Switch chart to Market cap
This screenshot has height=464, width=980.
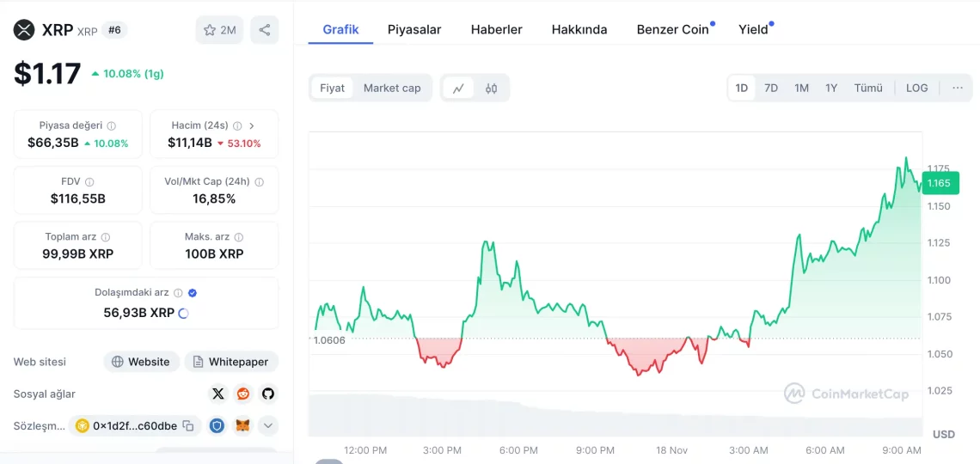click(x=392, y=88)
